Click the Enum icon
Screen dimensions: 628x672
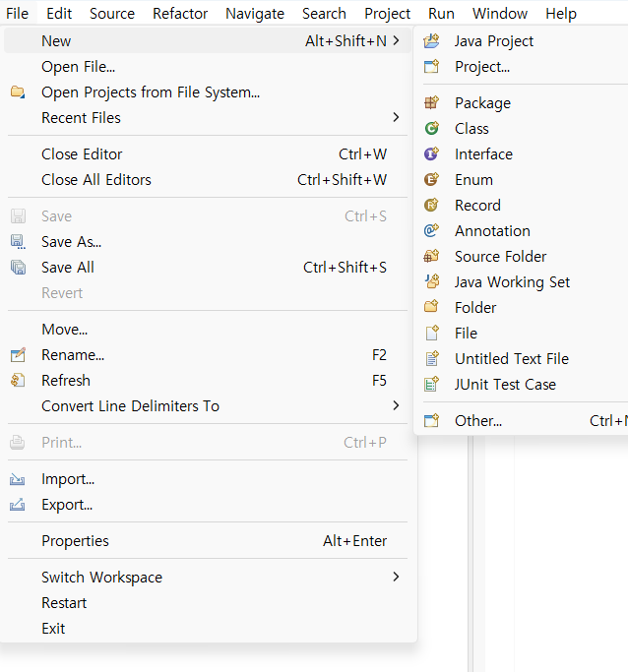432,180
